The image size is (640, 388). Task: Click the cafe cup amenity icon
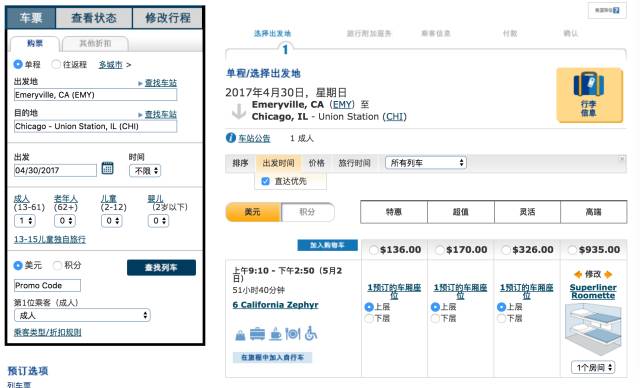click(x=276, y=334)
